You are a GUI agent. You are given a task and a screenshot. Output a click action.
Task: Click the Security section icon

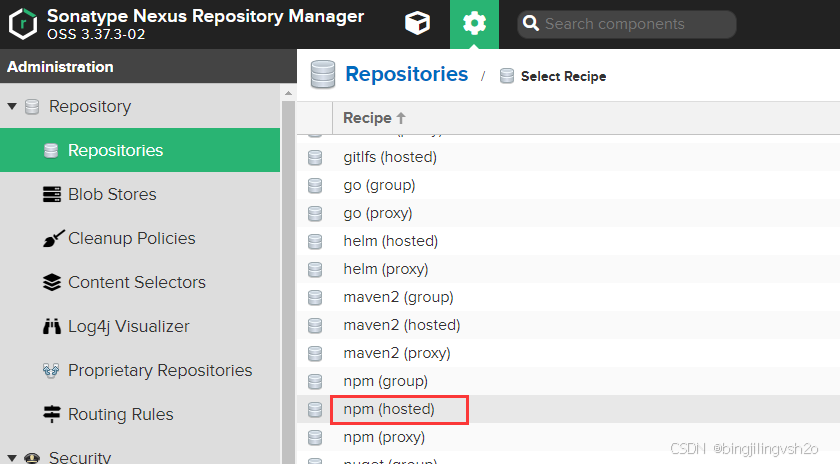click(32, 458)
